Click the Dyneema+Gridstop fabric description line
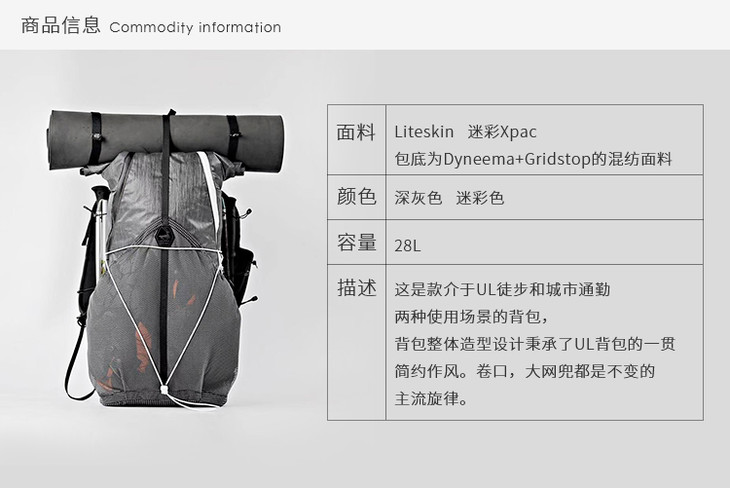Screen dimensions: 730x488 [533, 159]
